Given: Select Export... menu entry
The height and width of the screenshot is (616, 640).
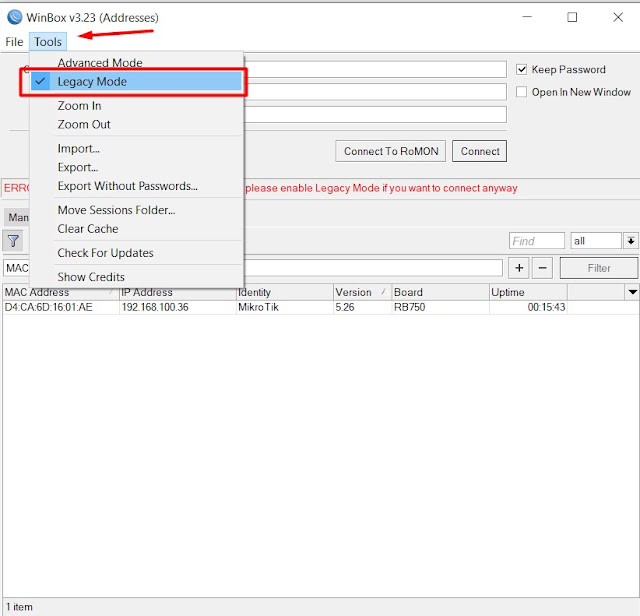Looking at the screenshot, I should (137, 167).
